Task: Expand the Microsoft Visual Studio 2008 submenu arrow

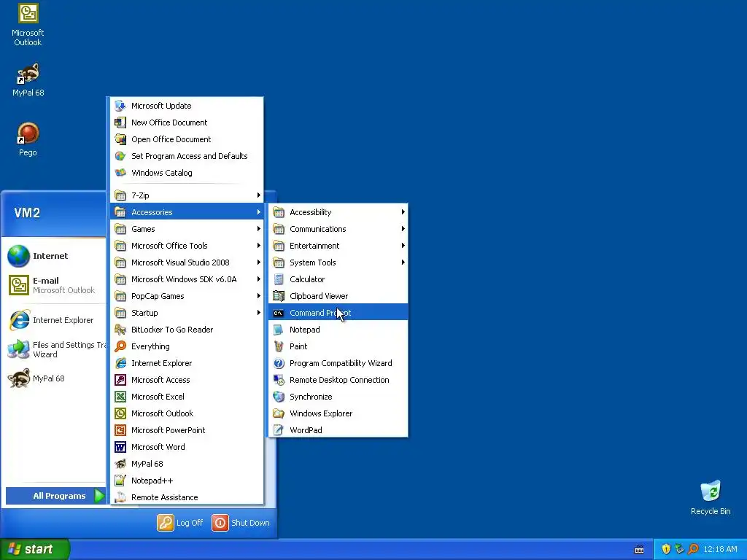Action: click(x=259, y=262)
